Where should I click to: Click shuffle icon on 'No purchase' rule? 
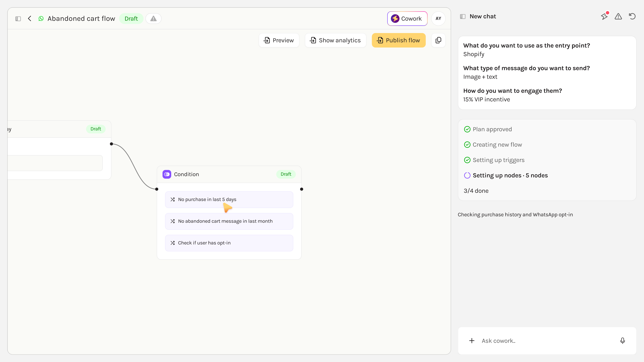(x=173, y=199)
